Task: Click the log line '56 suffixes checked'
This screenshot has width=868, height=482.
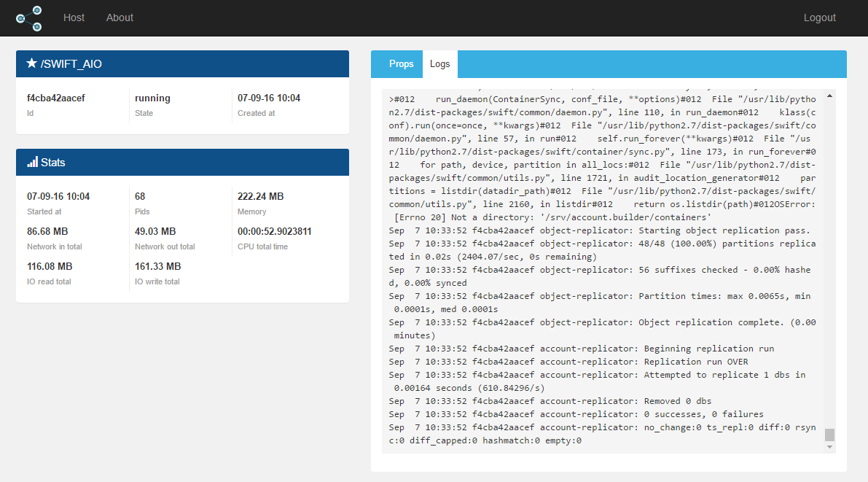Action: click(x=600, y=276)
